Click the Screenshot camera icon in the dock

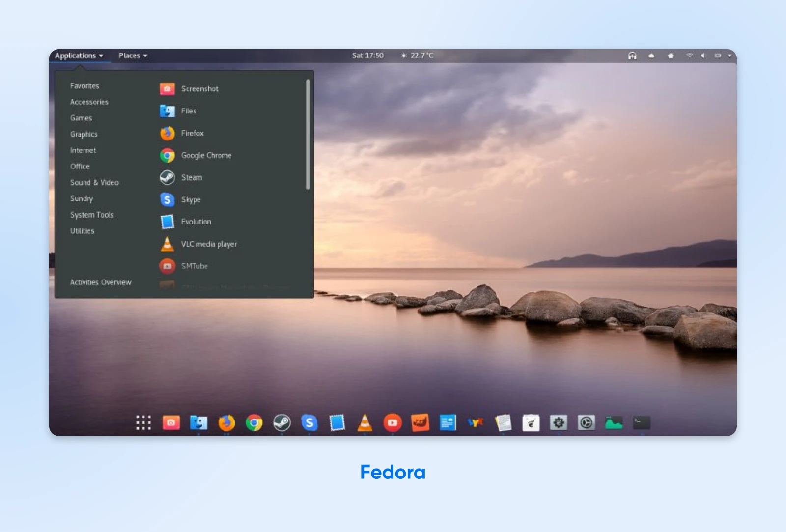click(171, 422)
